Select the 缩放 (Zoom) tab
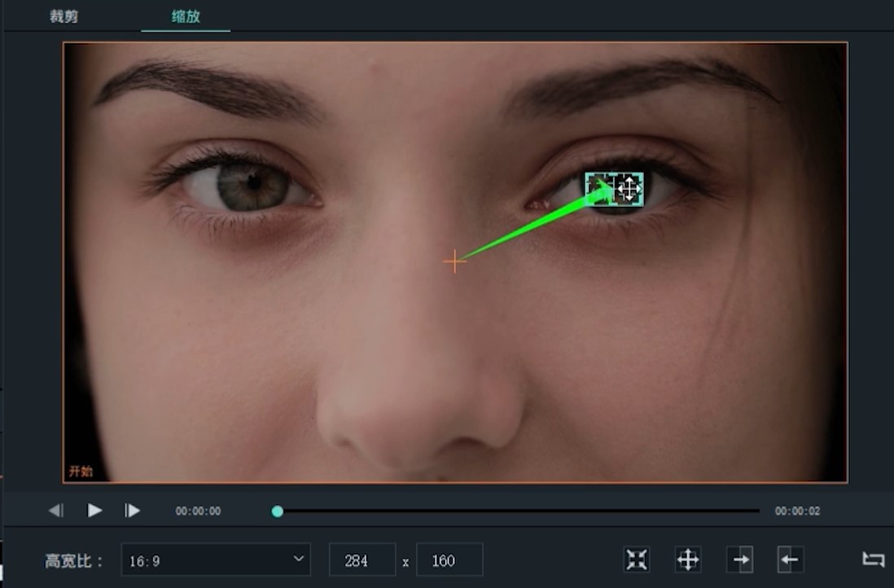894x588 pixels. coord(185,17)
